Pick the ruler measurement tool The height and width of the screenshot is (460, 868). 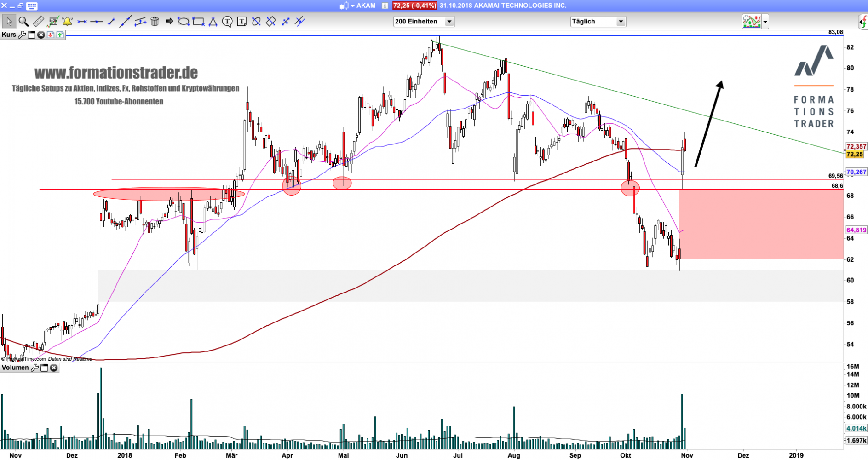click(x=38, y=22)
